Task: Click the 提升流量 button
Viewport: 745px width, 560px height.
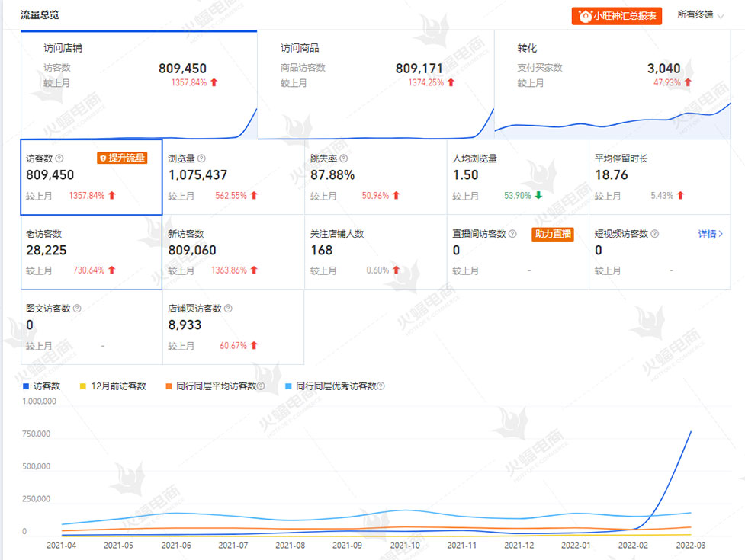Action: pyautogui.click(x=121, y=158)
